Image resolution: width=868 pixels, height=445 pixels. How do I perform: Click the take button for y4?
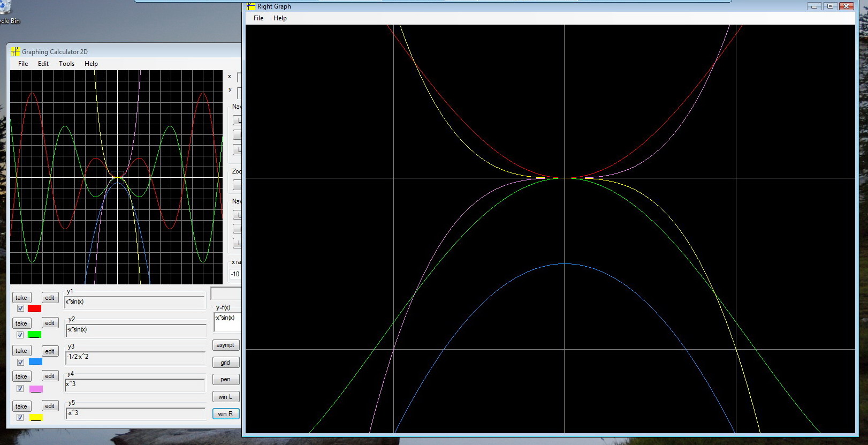pos(21,376)
